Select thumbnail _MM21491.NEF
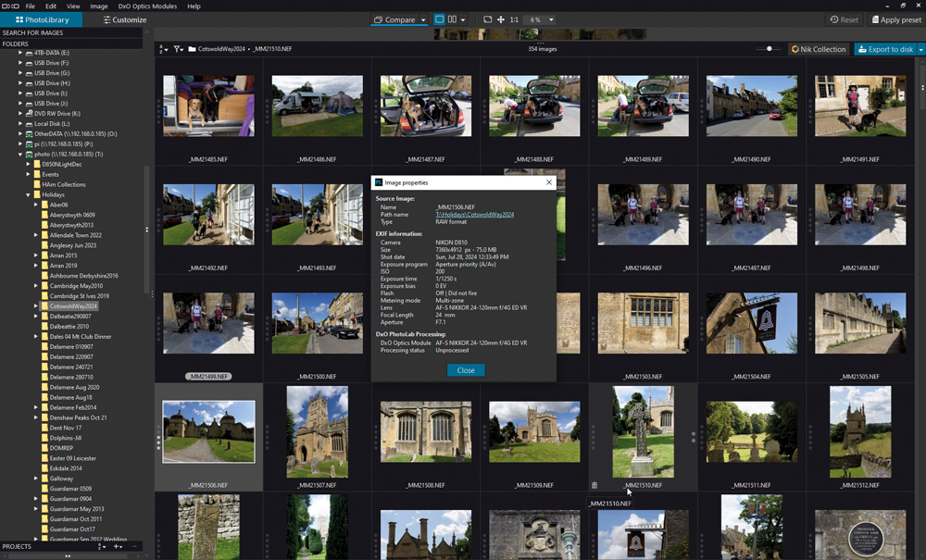 point(860,106)
